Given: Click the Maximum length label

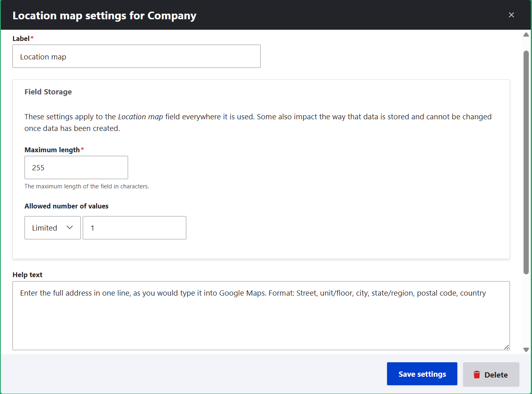Looking at the screenshot, I should (52, 150).
